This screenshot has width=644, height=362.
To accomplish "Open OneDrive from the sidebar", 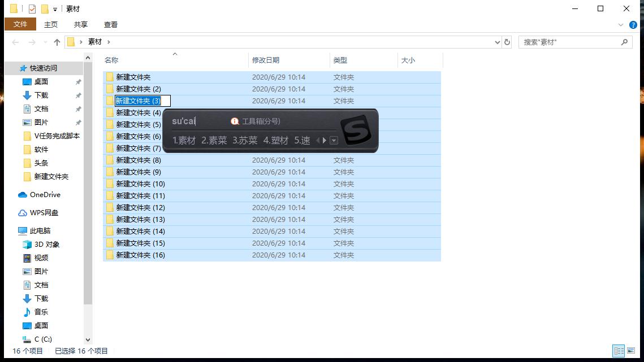I will pyautogui.click(x=44, y=195).
